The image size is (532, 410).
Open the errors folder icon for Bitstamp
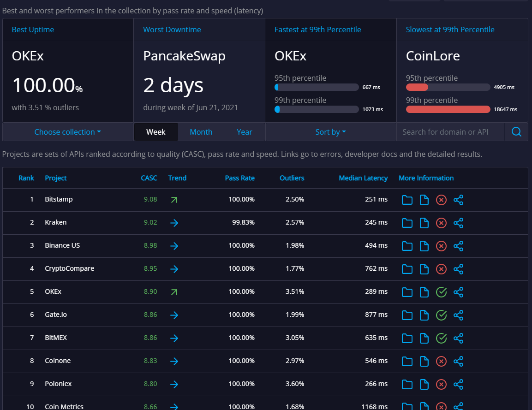(407, 200)
